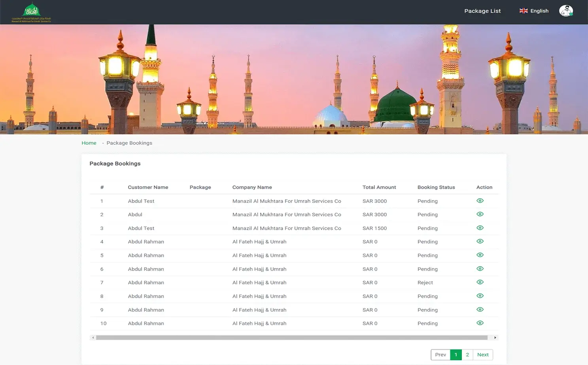Open details for the rejected booking
The width and height of the screenshot is (588, 365).
pyautogui.click(x=480, y=282)
